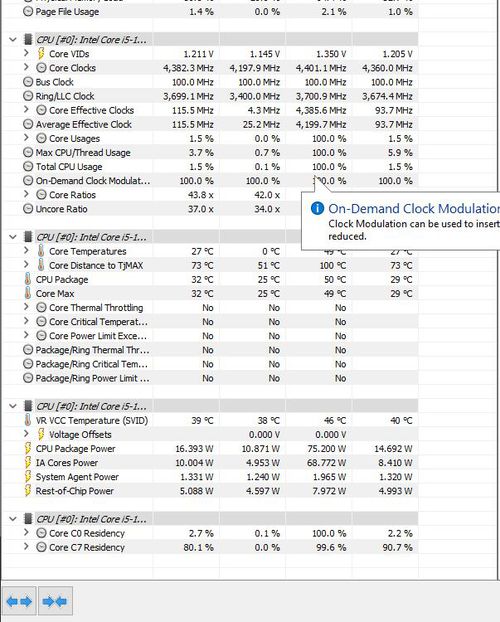The height and width of the screenshot is (622, 500).
Task: Click the shrink columns arrows button
Action: [55, 601]
